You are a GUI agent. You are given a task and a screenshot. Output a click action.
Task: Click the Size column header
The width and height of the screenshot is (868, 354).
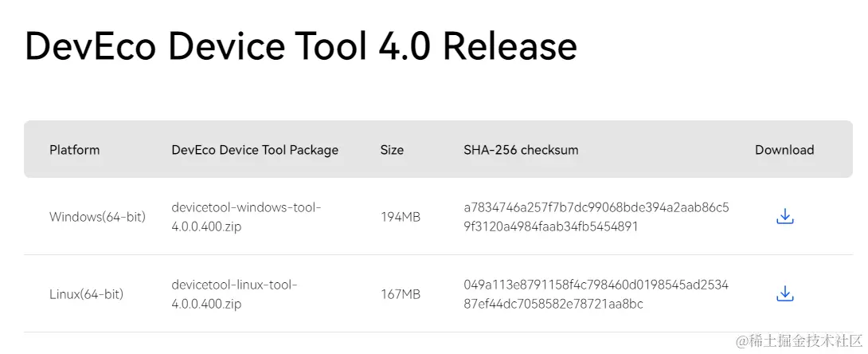click(x=392, y=150)
